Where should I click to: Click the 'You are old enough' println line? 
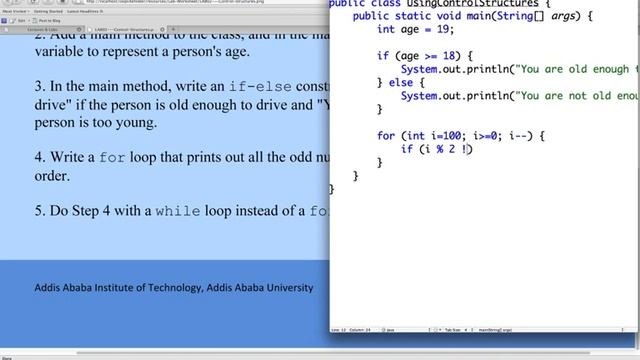coord(520,69)
